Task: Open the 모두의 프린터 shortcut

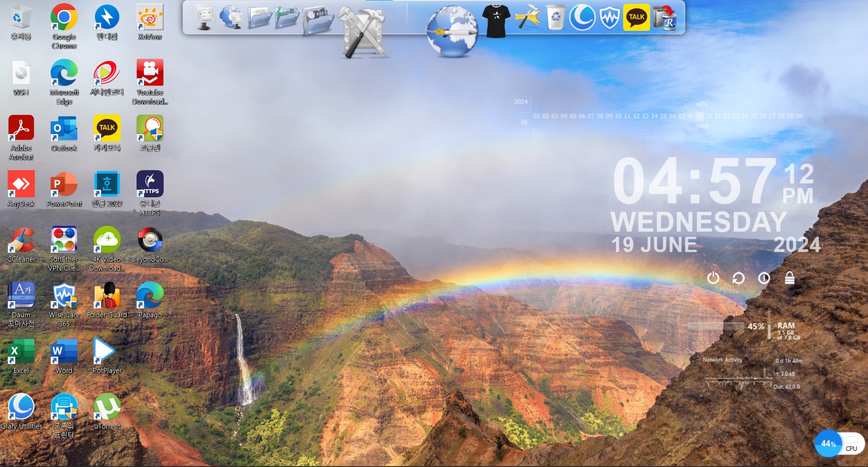Action: coord(64,416)
